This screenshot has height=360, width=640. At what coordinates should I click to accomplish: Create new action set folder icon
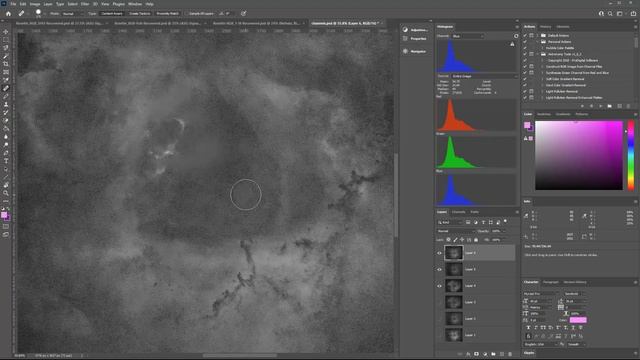coord(610,106)
